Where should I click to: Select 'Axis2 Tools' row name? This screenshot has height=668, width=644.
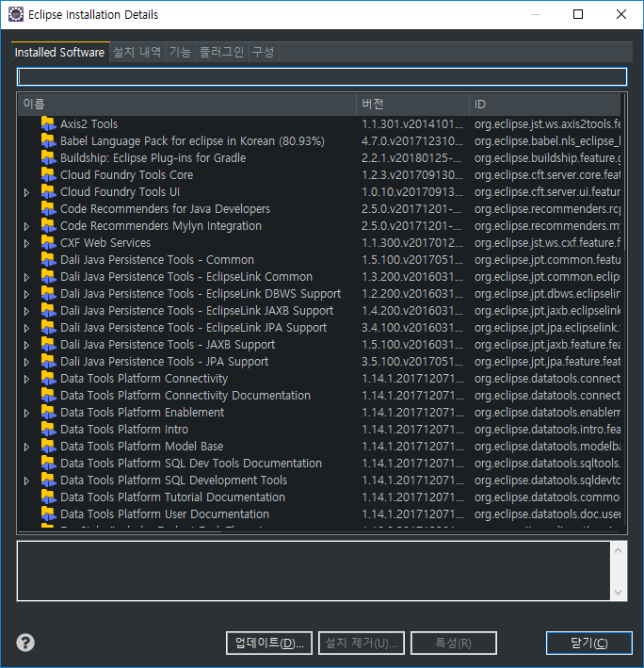[x=89, y=124]
